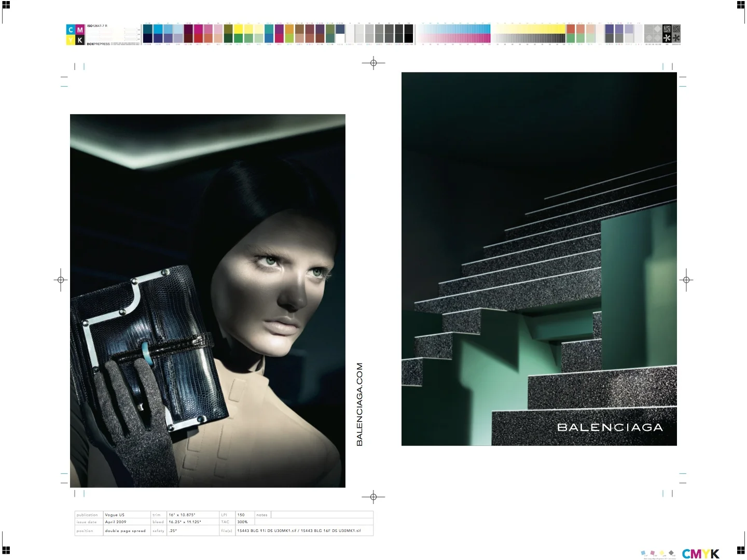Select the 'double page spread' cell

pos(127,530)
